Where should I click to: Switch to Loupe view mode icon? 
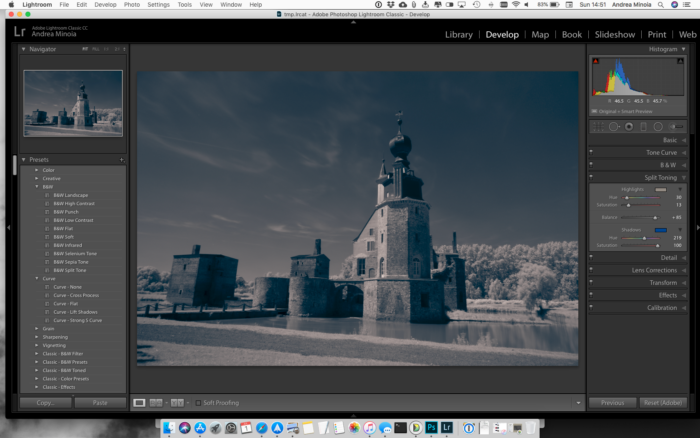click(139, 403)
